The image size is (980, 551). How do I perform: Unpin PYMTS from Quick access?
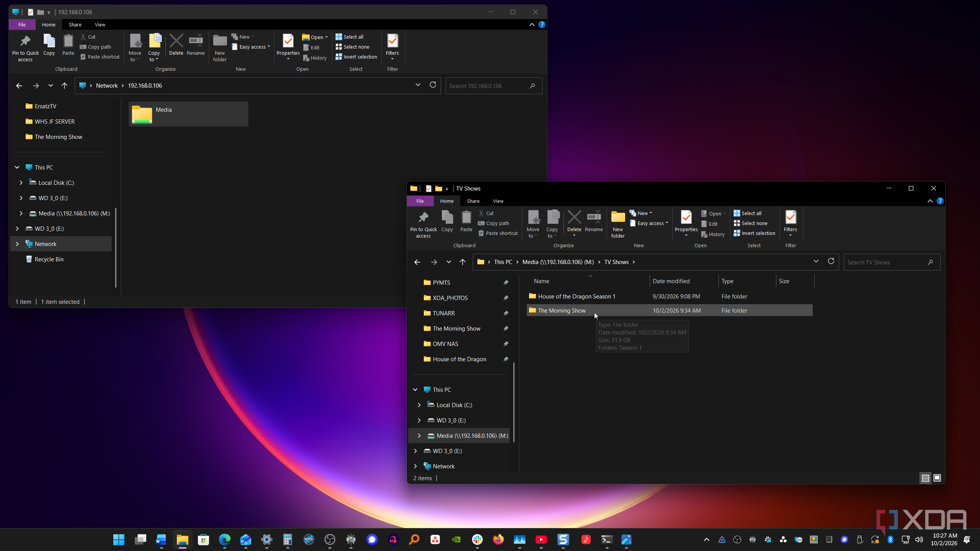coord(506,282)
